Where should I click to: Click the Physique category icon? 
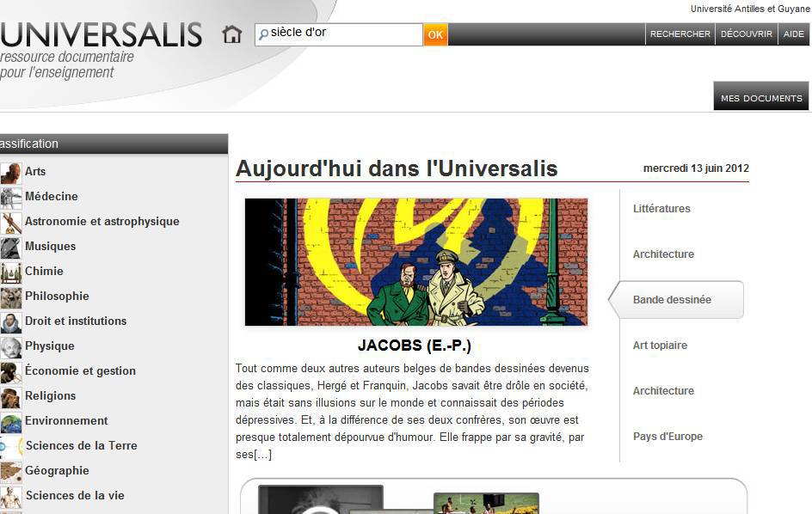coord(10,347)
